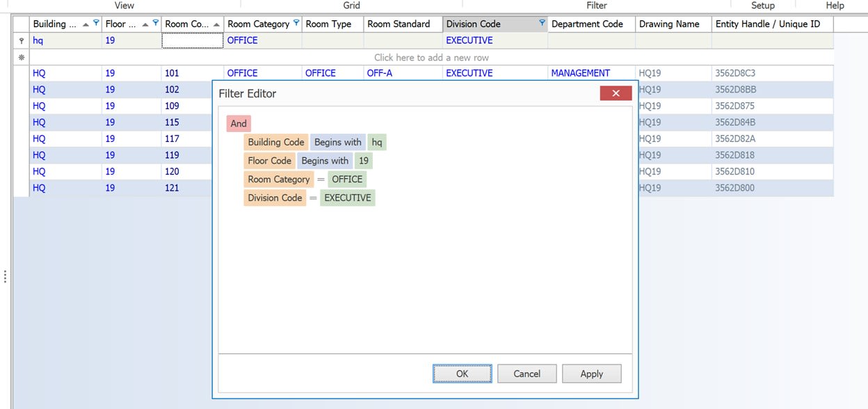The width and height of the screenshot is (868, 409).
Task: Edit the OFFICE filter value in Filter Editor
Action: point(347,179)
